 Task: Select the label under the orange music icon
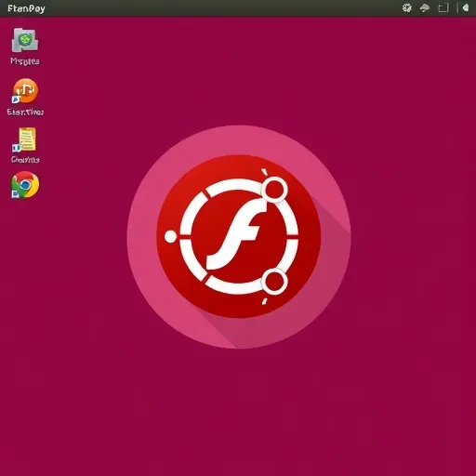[x=25, y=112]
